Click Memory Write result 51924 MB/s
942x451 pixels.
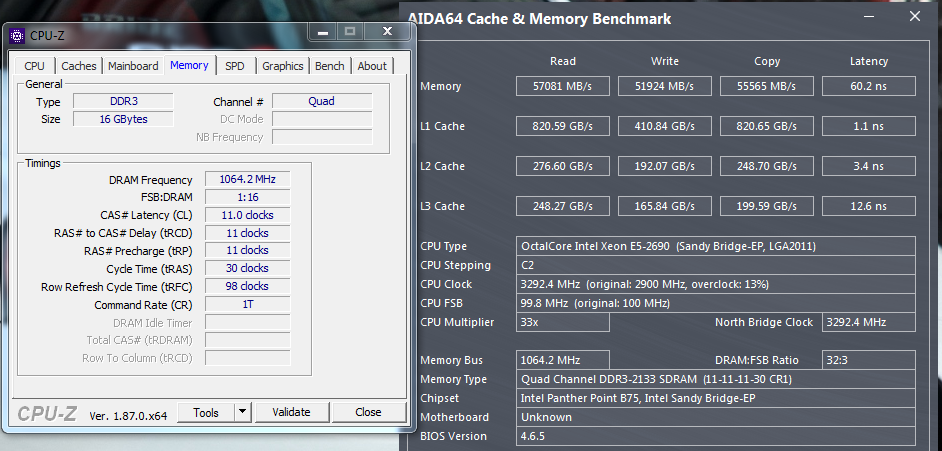[x=664, y=86]
